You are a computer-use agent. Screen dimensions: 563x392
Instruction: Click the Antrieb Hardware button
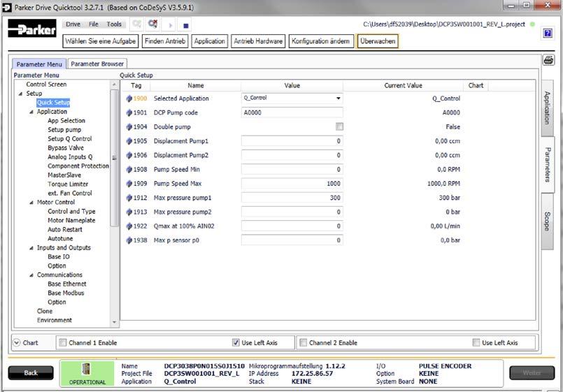pos(258,41)
